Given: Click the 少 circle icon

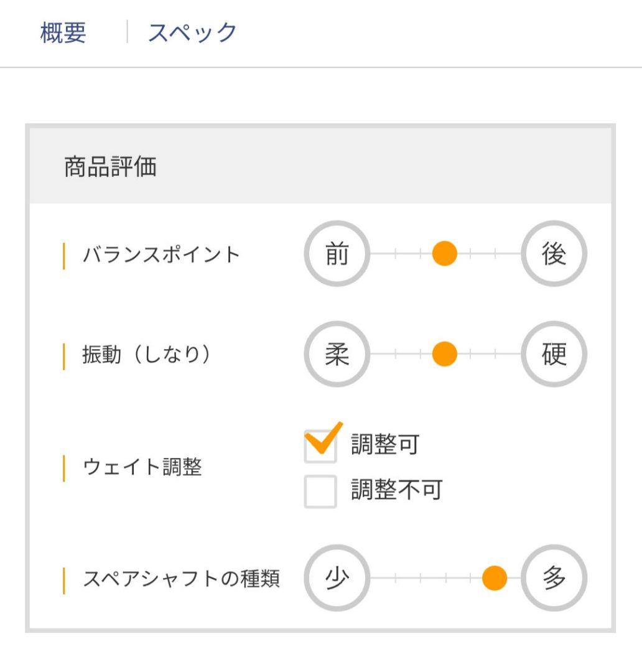Looking at the screenshot, I should (337, 579).
